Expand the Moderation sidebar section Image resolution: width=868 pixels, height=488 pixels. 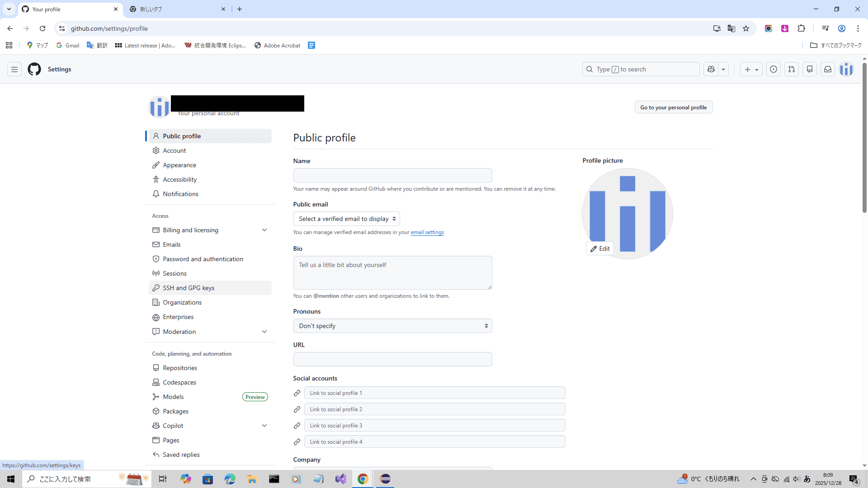coord(264,332)
